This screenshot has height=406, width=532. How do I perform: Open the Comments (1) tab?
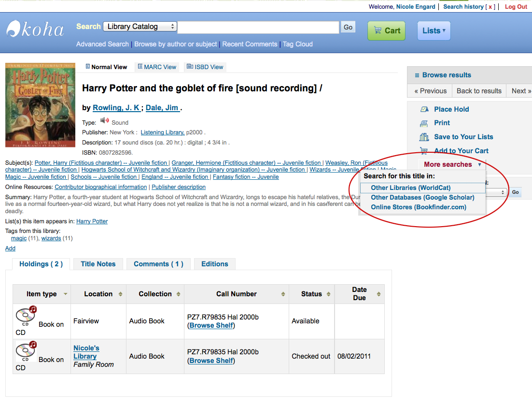click(158, 264)
